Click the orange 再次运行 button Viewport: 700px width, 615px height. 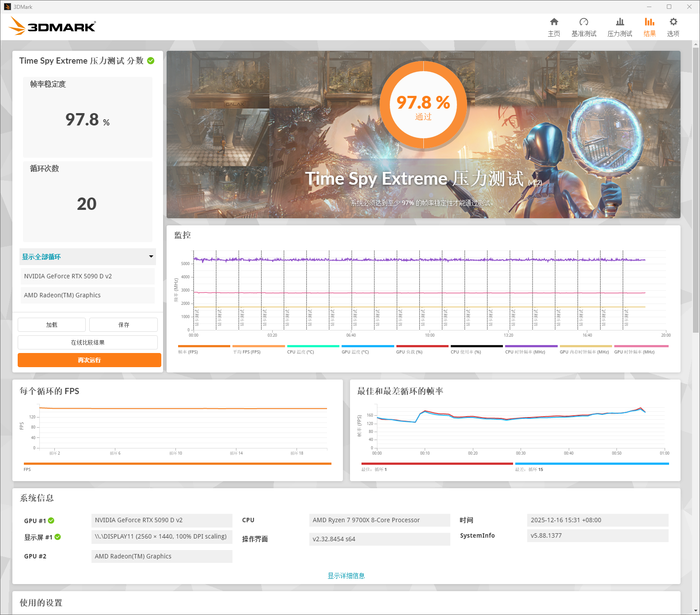[89, 360]
